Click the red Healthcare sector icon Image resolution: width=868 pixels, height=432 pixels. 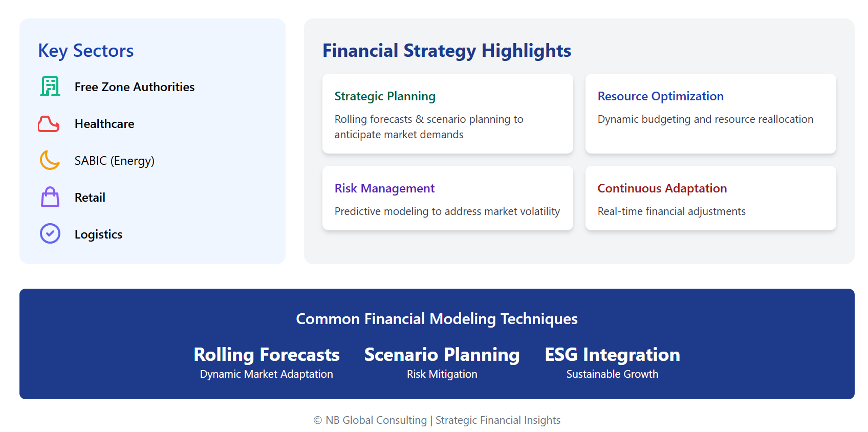click(x=49, y=124)
